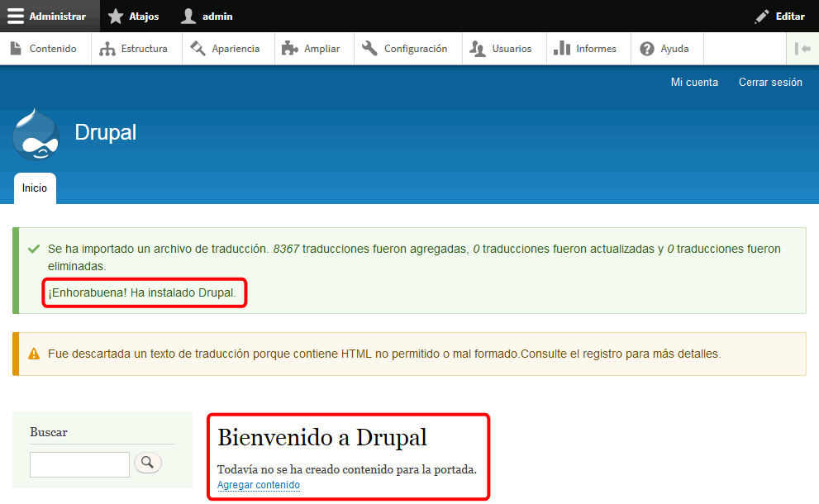Click the pencil Editar icon
Screen dimensions: 819x504
761,17
